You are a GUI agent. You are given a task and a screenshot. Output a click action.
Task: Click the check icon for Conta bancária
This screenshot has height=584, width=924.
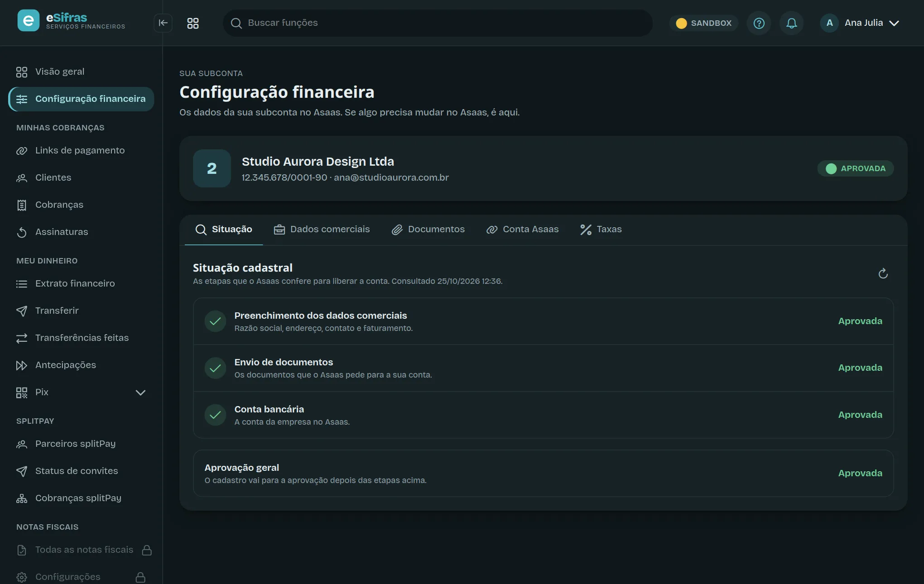(x=216, y=415)
